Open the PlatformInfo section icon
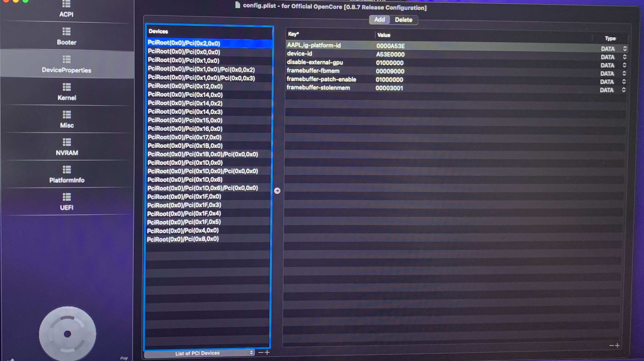Viewport: 644px width, 361px height. 67,170
